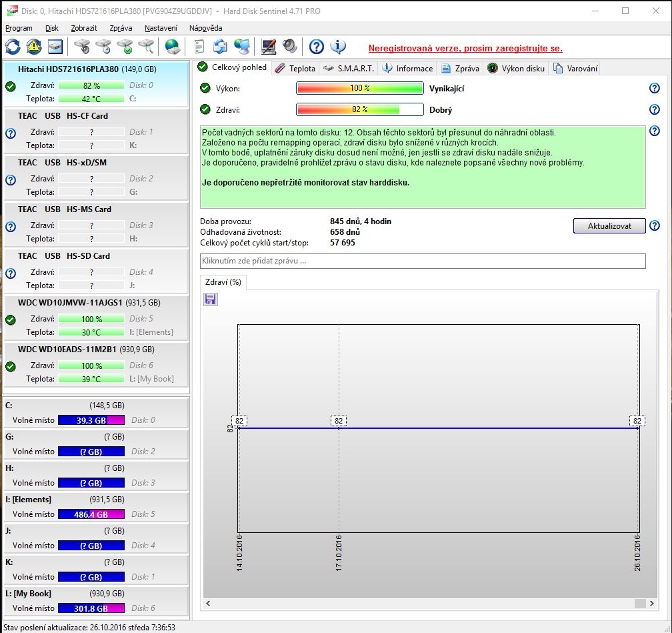672x633 pixels.
Task: Open the Nastavení menu
Action: point(161,28)
